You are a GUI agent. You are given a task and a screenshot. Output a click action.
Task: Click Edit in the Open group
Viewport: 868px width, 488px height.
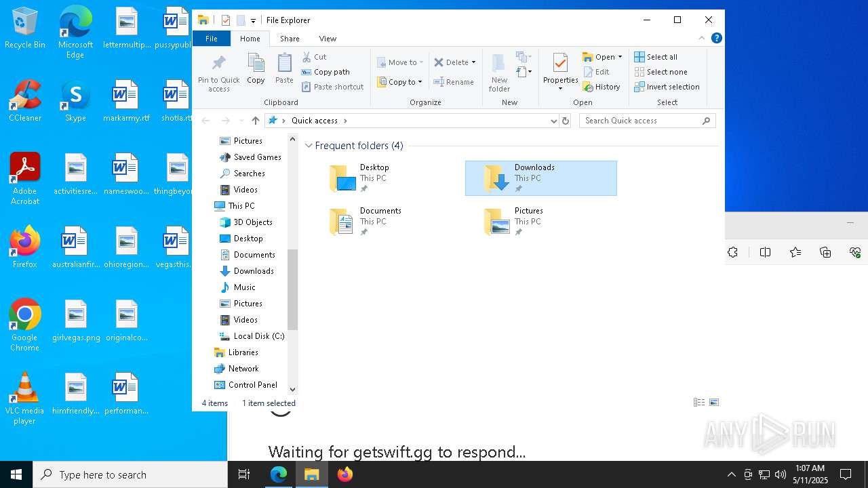point(596,72)
